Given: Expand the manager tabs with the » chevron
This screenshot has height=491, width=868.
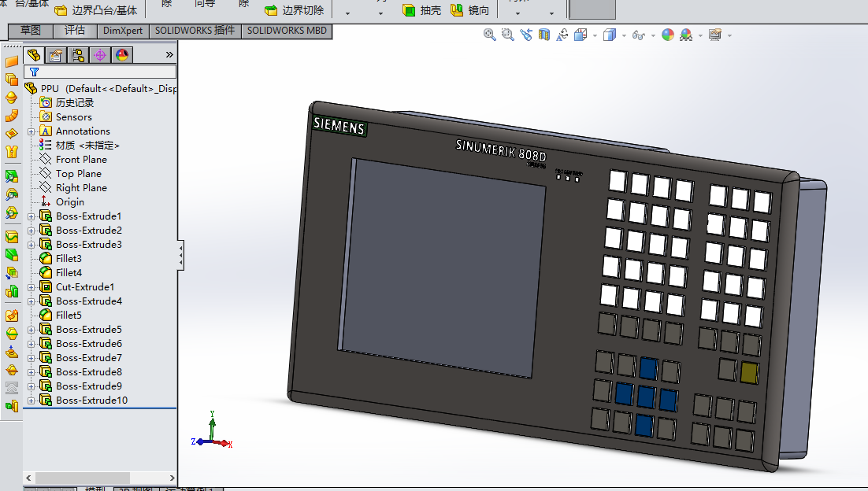Looking at the screenshot, I should [169, 55].
